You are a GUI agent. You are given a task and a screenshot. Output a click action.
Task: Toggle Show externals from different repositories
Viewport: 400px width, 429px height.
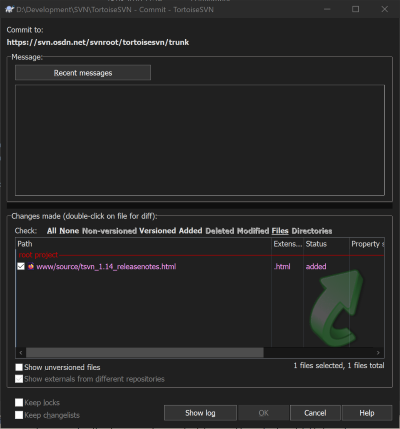[x=19, y=379]
